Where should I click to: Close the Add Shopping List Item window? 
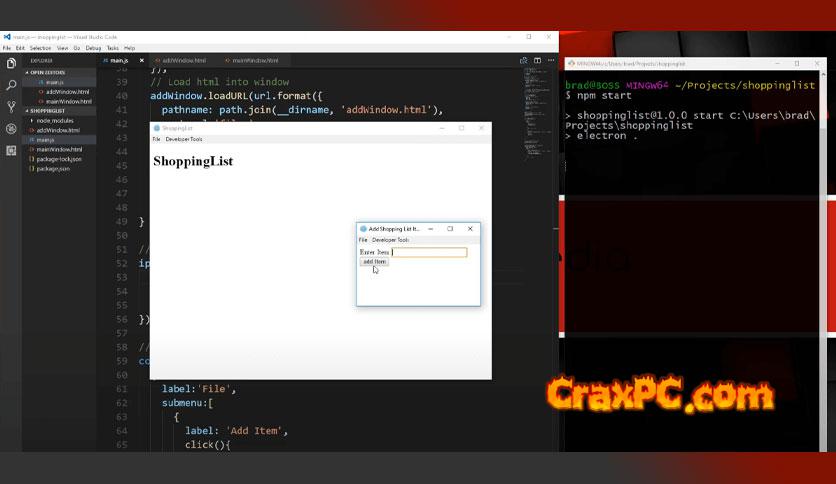(x=470, y=229)
